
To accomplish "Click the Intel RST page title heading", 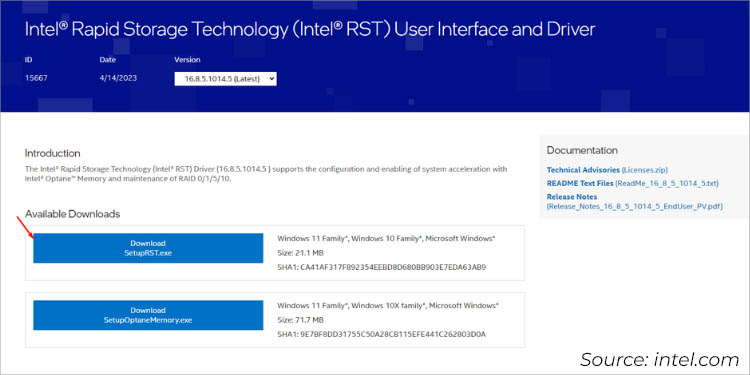I will pyautogui.click(x=310, y=30).
